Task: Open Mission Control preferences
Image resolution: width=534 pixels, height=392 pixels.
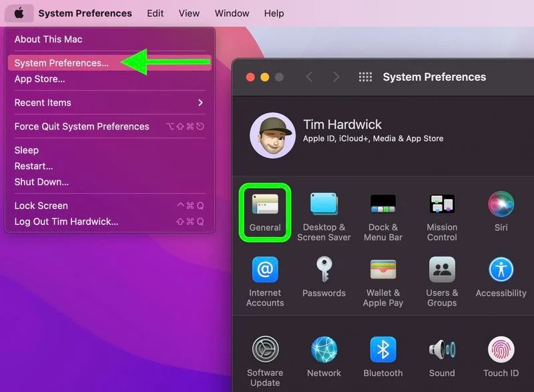Action: coord(442,216)
